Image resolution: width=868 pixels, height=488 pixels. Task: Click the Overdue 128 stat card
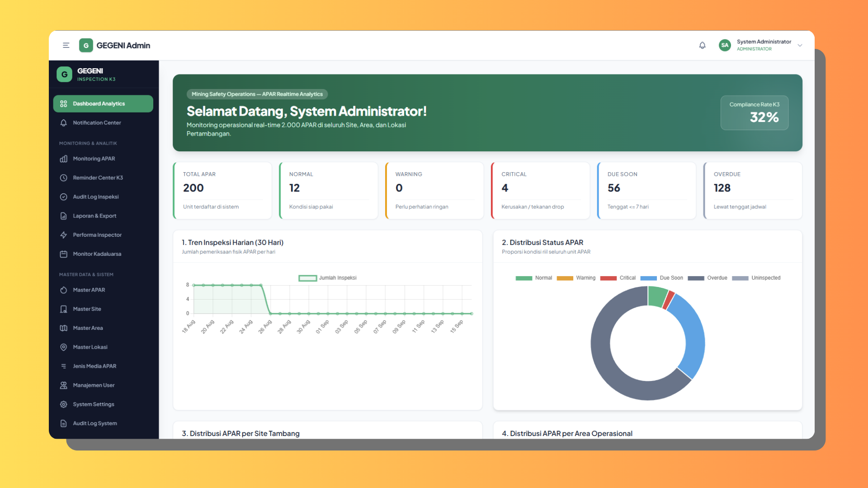pyautogui.click(x=753, y=191)
